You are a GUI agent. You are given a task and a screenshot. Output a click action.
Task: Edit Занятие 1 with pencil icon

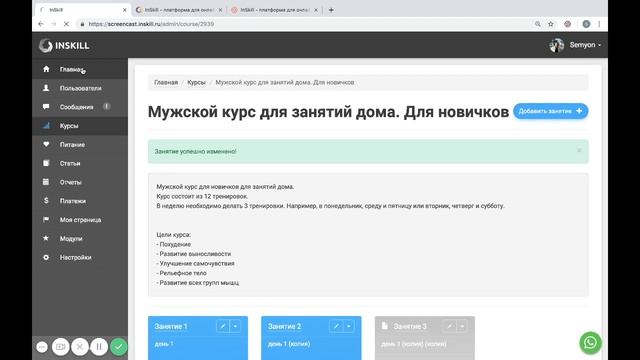222,326
